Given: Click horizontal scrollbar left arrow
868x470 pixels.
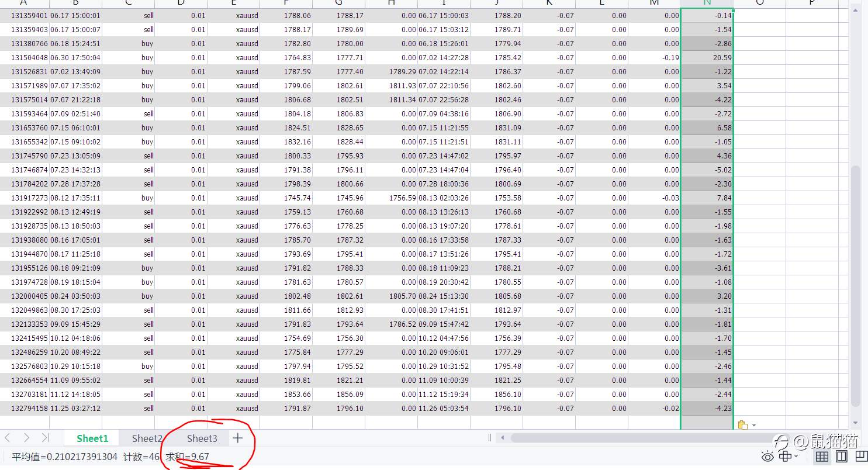Looking at the screenshot, I should (502, 437).
